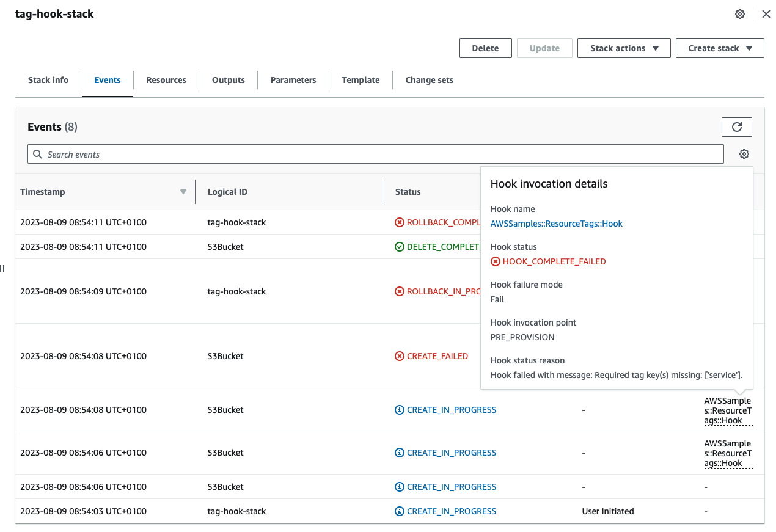Click the ROLLBACK_COMPLETE error status icon
Image resolution: width=776 pixels, height=532 pixels.
click(400, 222)
